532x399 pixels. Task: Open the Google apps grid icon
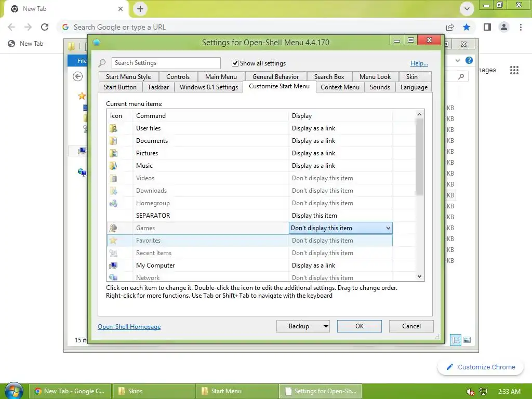click(514, 70)
